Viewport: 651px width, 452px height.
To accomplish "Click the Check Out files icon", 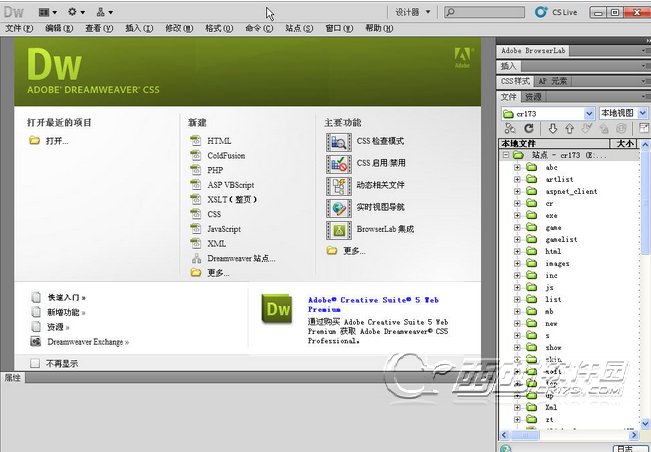I will pos(586,129).
